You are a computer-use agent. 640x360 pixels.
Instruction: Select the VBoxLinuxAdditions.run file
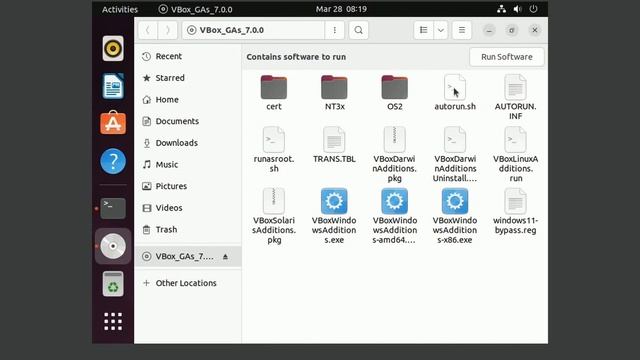[515, 154]
